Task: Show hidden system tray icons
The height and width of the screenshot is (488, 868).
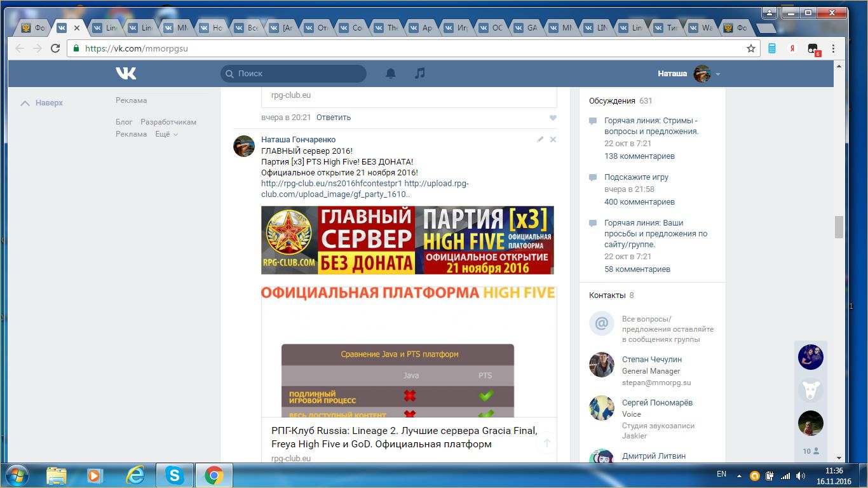Action: click(739, 475)
